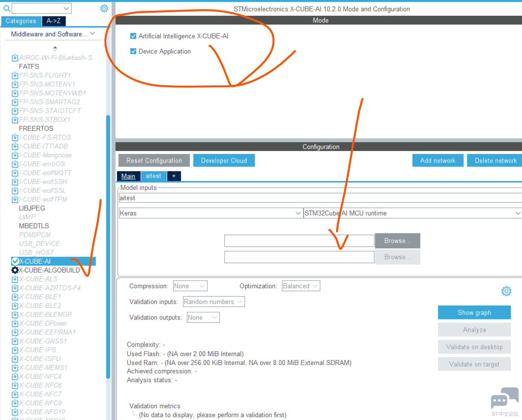Image resolution: width=522 pixels, height=420 pixels.
Task: Click the plus tab to add a network
Action: (174, 176)
